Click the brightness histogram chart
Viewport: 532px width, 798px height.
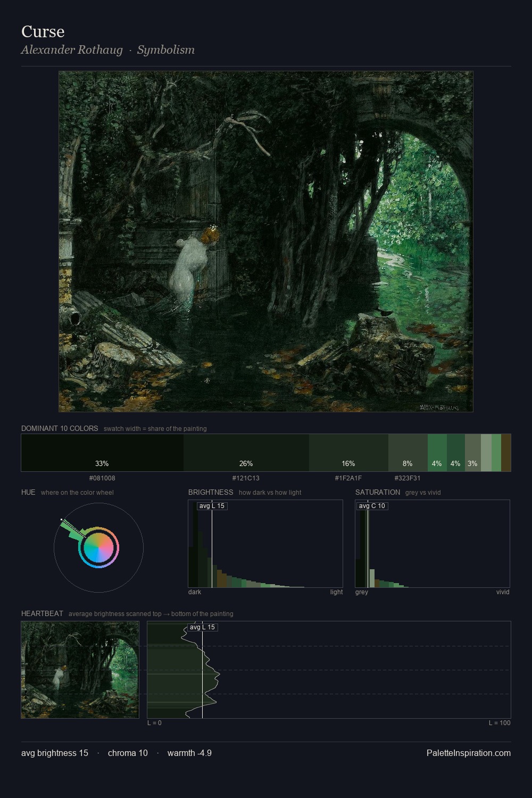(x=265, y=544)
